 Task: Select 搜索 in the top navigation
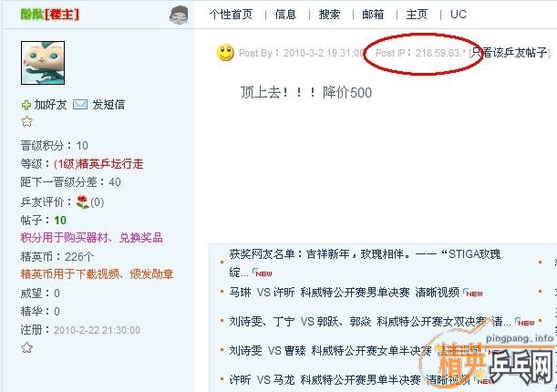tap(329, 15)
